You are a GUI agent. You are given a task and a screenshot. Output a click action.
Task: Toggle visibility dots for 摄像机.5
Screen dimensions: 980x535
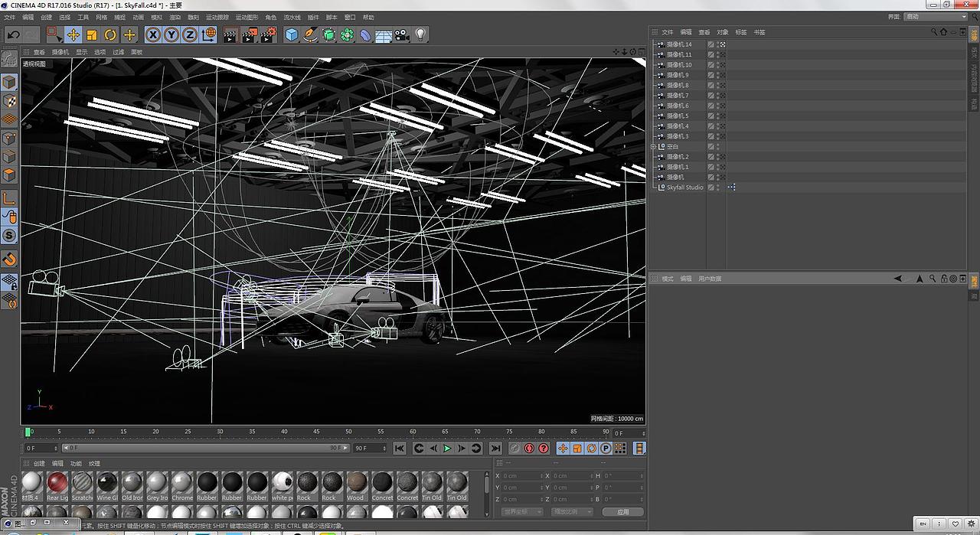point(717,116)
